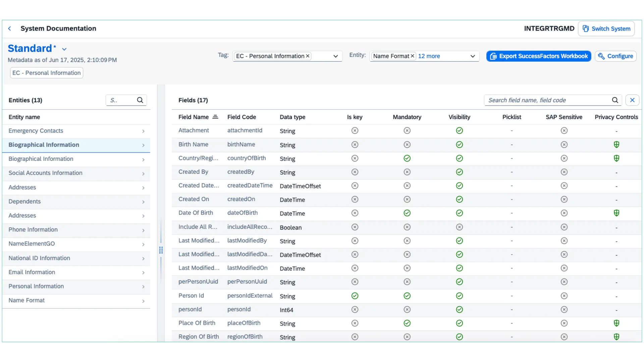Click Date Of Birth mandatory check icon
644x362 pixels.
tap(407, 213)
